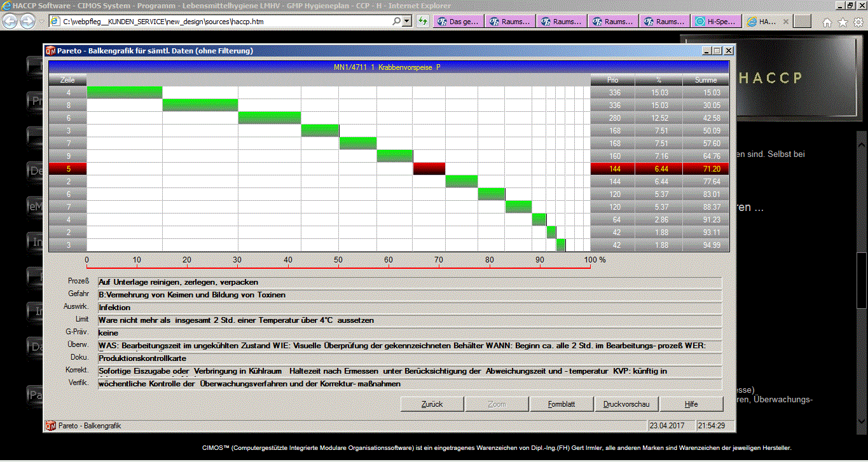The height and width of the screenshot is (462, 868).
Task: Click the Doku. field Produktionskontrollkarte
Action: click(410, 358)
